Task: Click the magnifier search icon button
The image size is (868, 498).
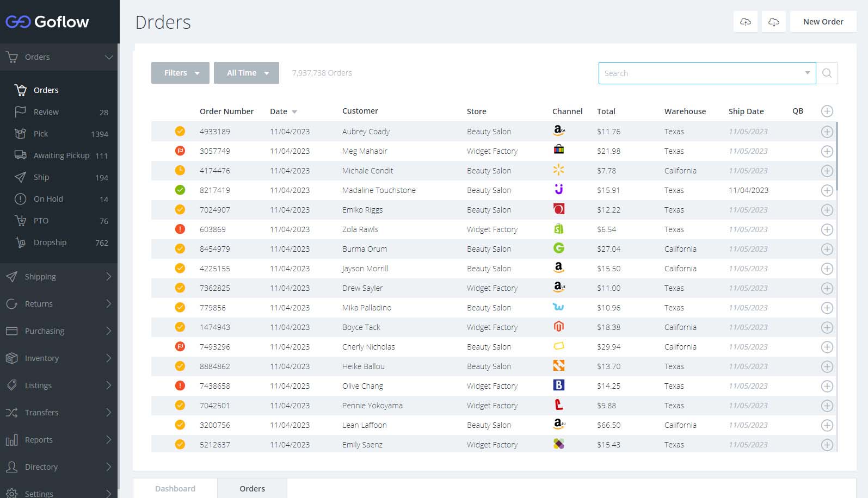Action: (x=827, y=73)
